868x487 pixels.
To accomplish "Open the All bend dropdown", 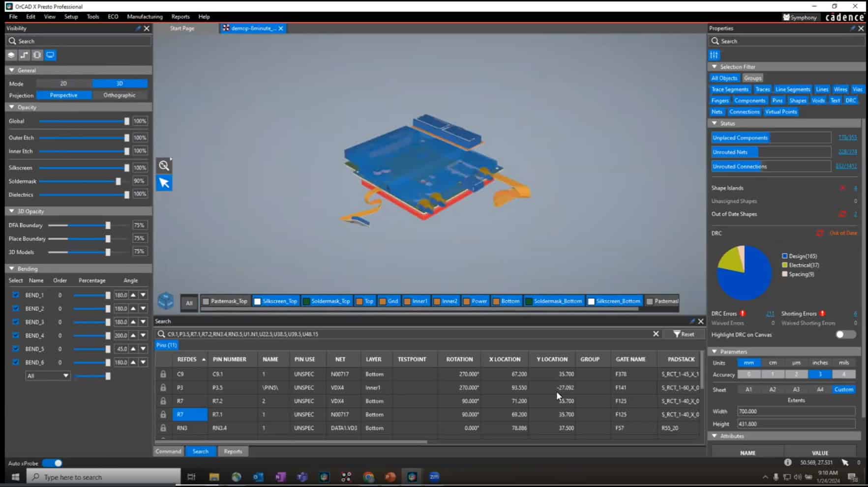I will [47, 376].
